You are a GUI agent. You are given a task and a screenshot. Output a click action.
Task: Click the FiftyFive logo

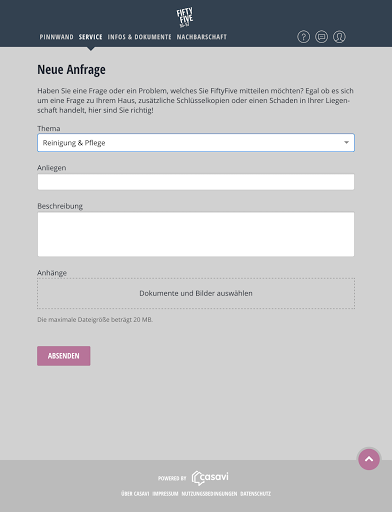pos(185,17)
